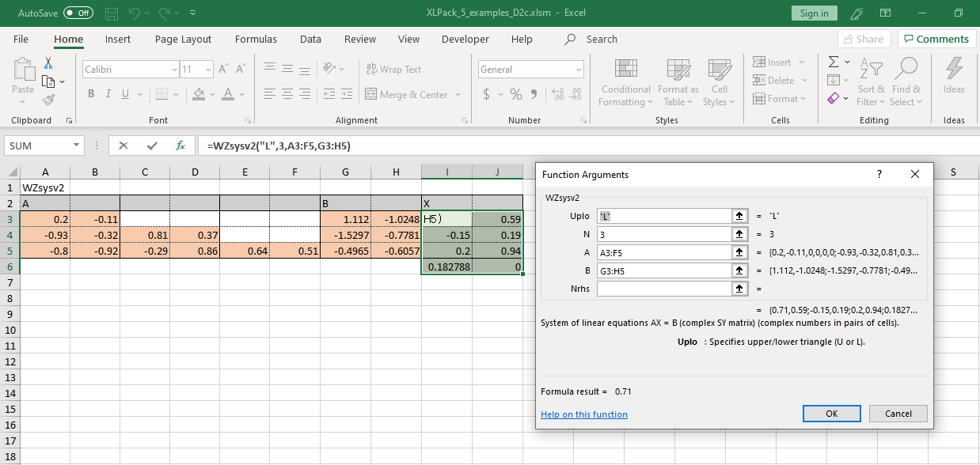Image resolution: width=980 pixels, height=465 pixels.
Task: Open the Ideas button
Action: [x=954, y=76]
